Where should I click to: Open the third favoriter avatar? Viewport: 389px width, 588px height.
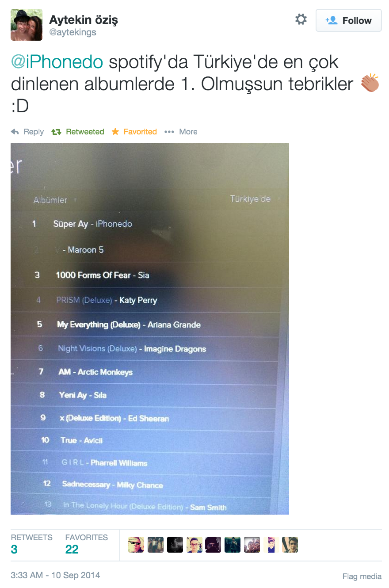tap(175, 545)
